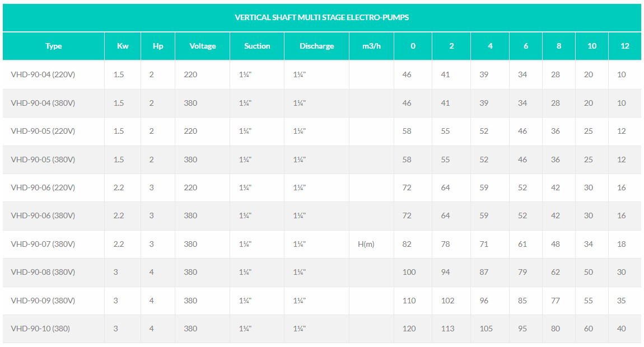Viewport: 644px width, 347px height.
Task: Select the value 100 in VHD-90-08 row
Action: 409,272
